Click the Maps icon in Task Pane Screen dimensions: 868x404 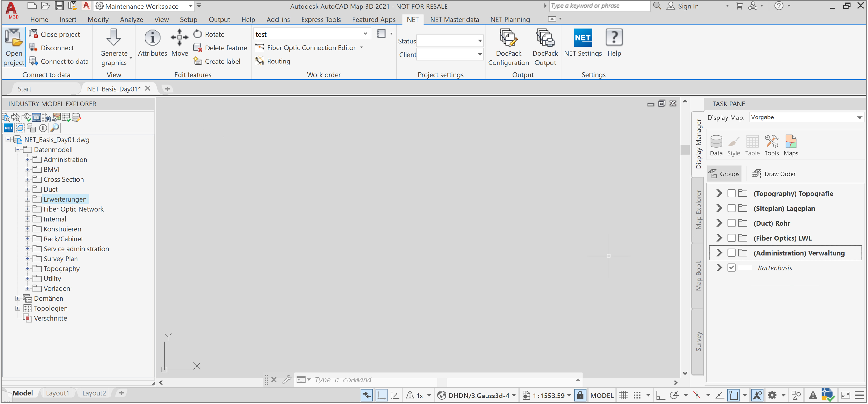click(x=791, y=145)
